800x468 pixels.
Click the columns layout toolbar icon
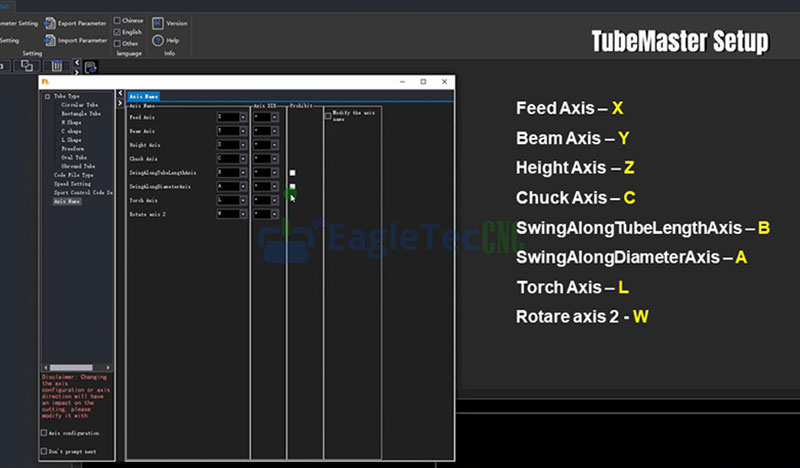click(57, 66)
